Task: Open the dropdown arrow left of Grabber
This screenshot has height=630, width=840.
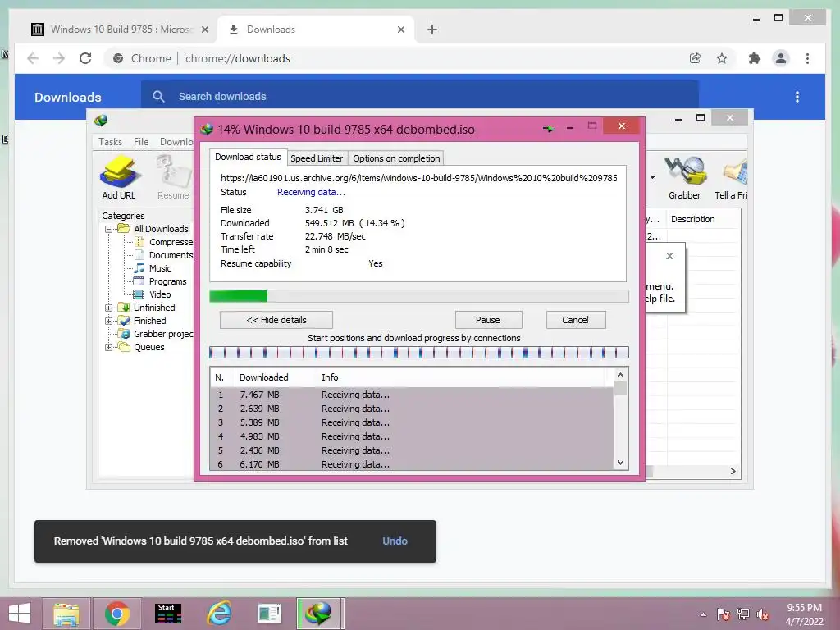Action: click(652, 177)
